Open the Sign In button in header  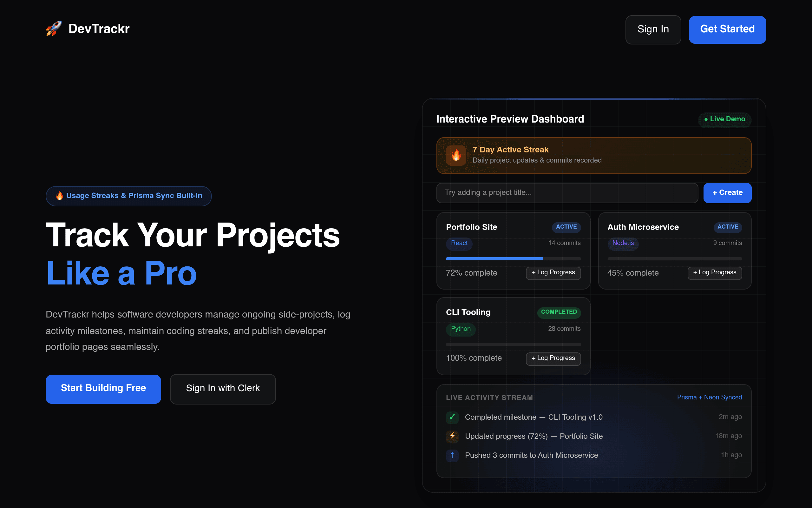coord(653,29)
